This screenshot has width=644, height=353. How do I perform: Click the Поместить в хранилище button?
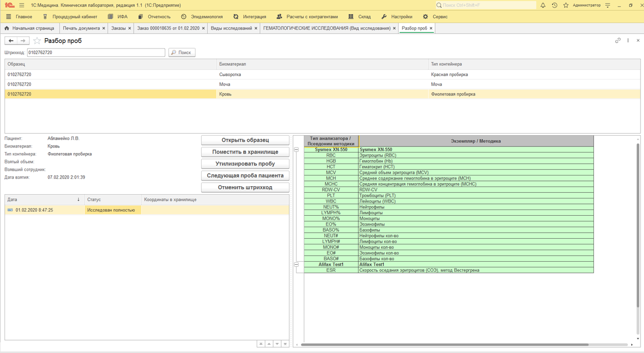pyautogui.click(x=245, y=152)
